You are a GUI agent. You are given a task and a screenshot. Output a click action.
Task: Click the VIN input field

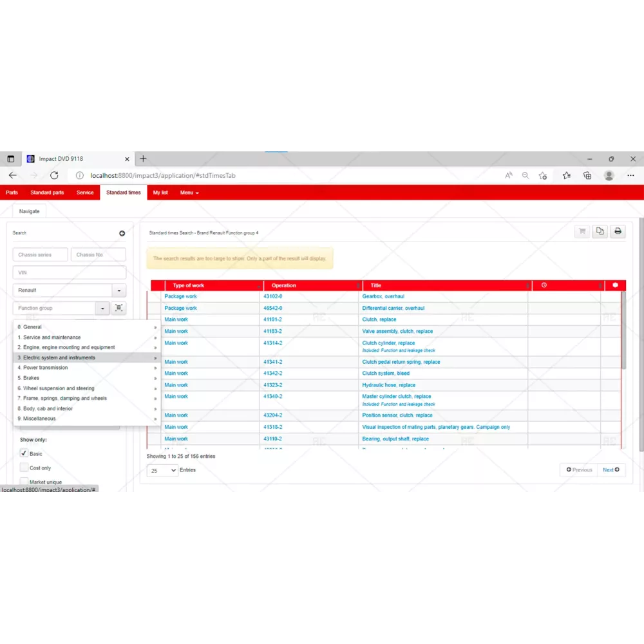[69, 272]
